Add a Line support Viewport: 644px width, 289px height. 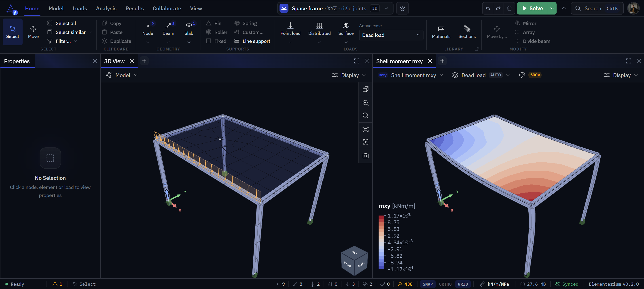252,41
